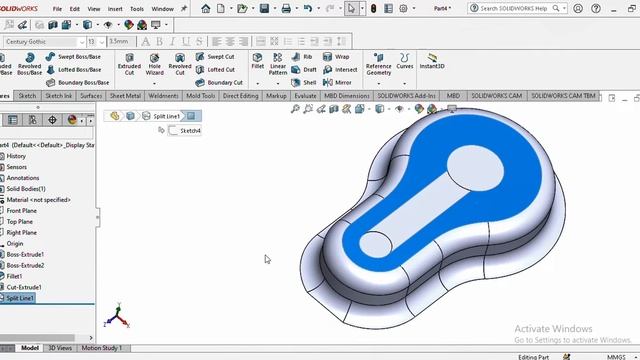Select the Swept Boss/Base tool
The width and height of the screenshot is (640, 360).
(x=73, y=57)
